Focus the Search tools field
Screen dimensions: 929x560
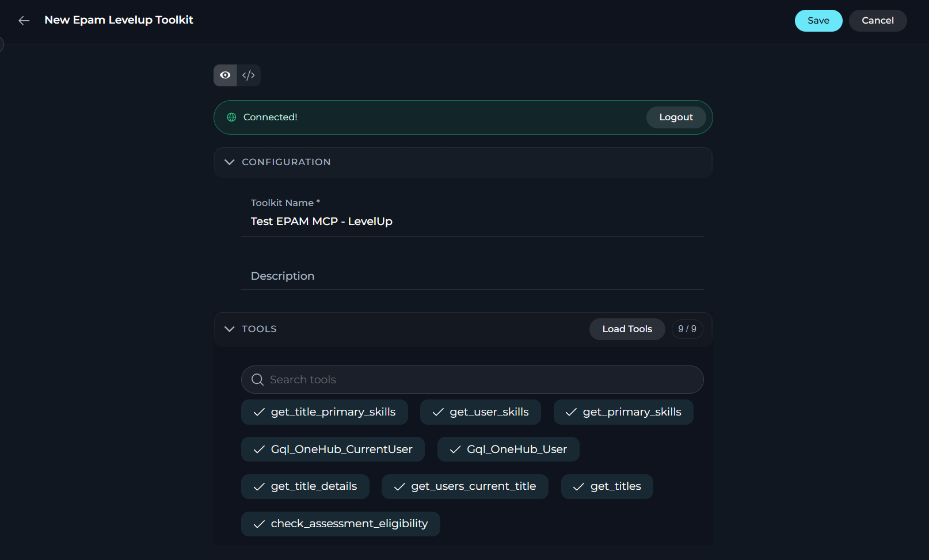pyautogui.click(x=473, y=380)
